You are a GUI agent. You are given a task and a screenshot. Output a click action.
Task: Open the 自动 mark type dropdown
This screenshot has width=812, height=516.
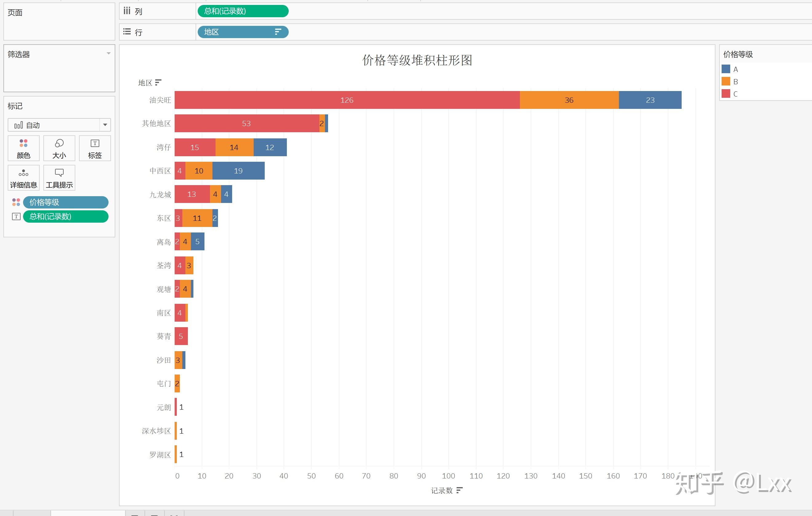point(105,125)
